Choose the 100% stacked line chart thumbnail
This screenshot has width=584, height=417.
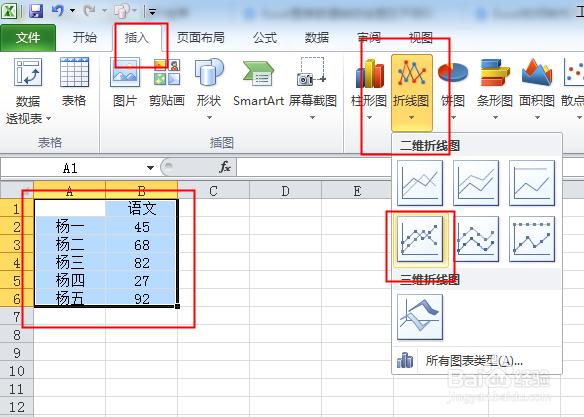tap(532, 183)
